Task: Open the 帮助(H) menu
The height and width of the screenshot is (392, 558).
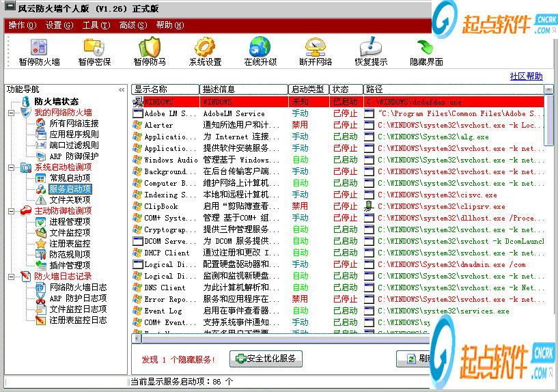Action: 170,25
